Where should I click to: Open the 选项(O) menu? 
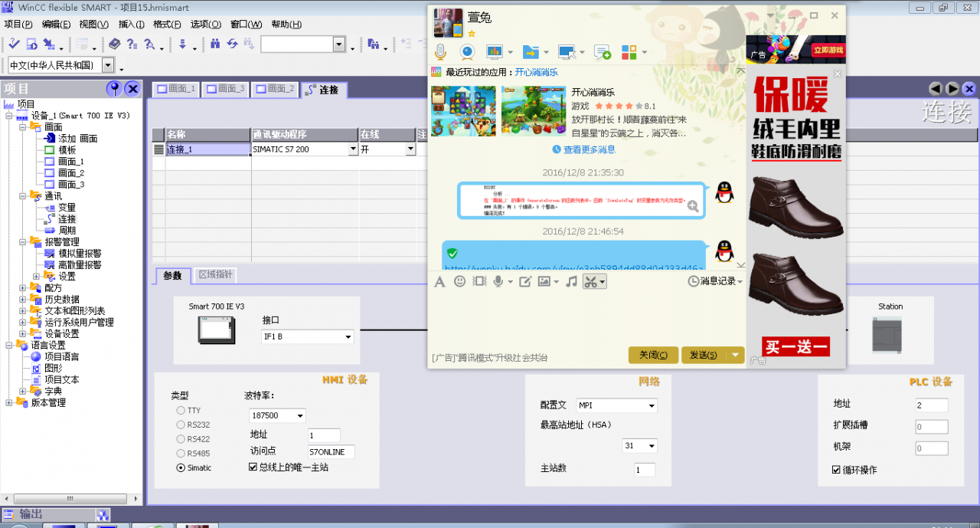click(x=204, y=24)
